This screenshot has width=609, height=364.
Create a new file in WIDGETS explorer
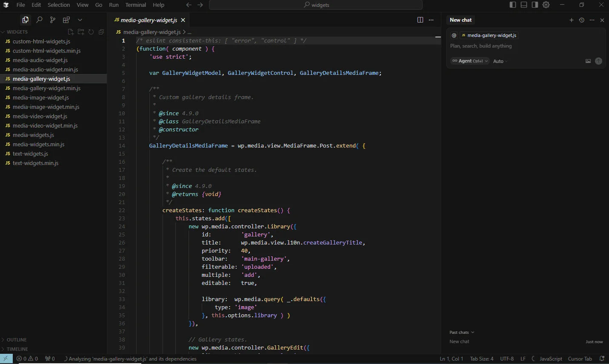pyautogui.click(x=71, y=31)
